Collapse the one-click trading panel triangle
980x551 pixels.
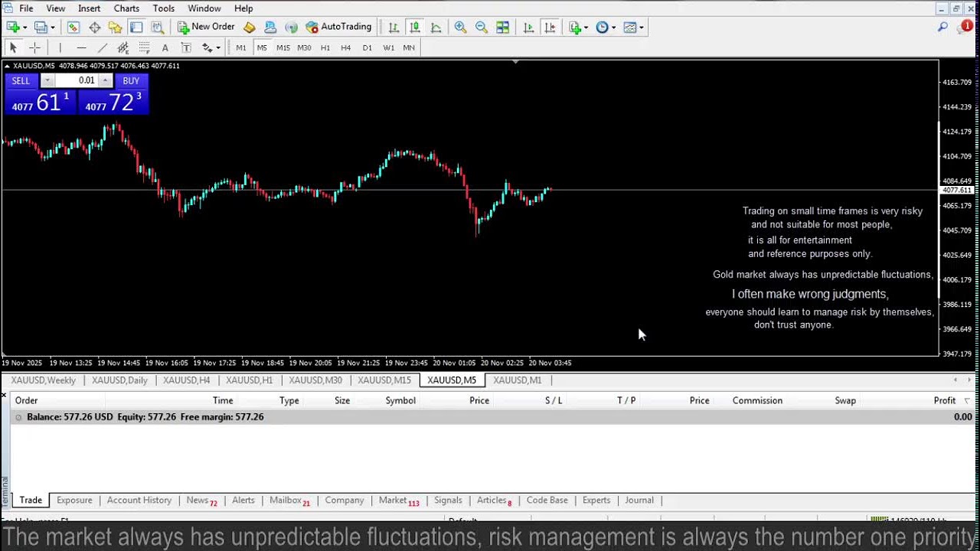8,66
